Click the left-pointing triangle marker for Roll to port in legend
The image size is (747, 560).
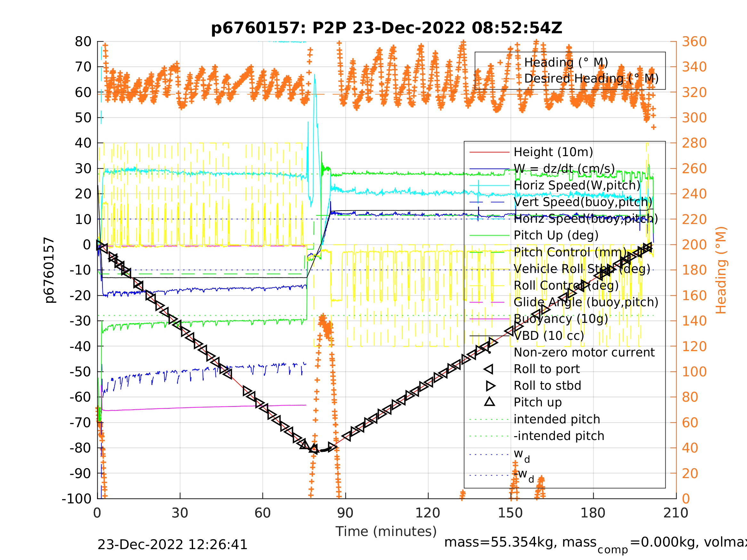coord(489,369)
